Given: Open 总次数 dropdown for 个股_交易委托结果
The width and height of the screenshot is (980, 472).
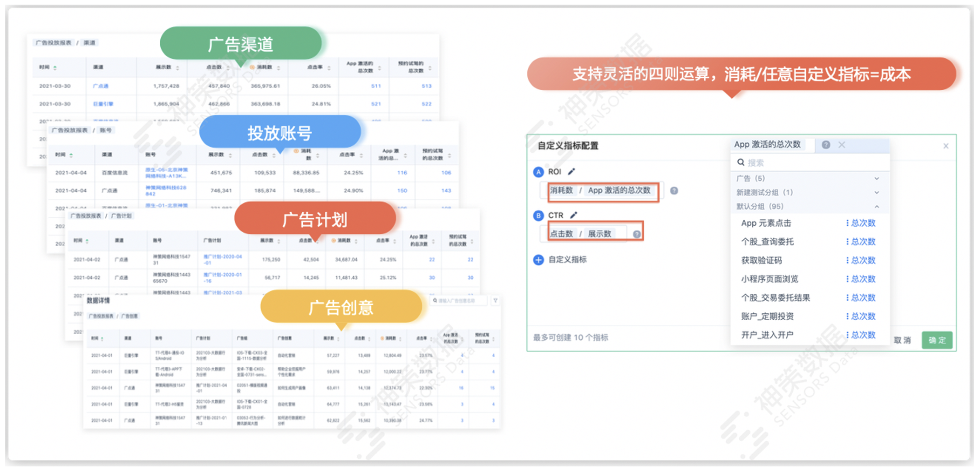Looking at the screenshot, I should 861,298.
